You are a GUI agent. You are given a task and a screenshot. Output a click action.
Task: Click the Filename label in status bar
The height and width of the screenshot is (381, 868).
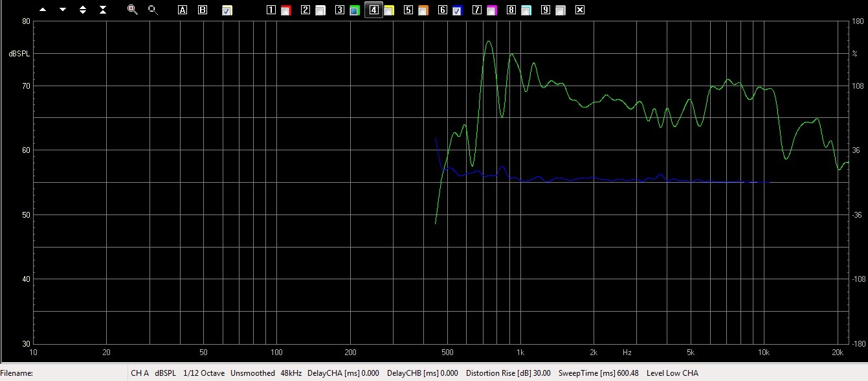pos(16,373)
